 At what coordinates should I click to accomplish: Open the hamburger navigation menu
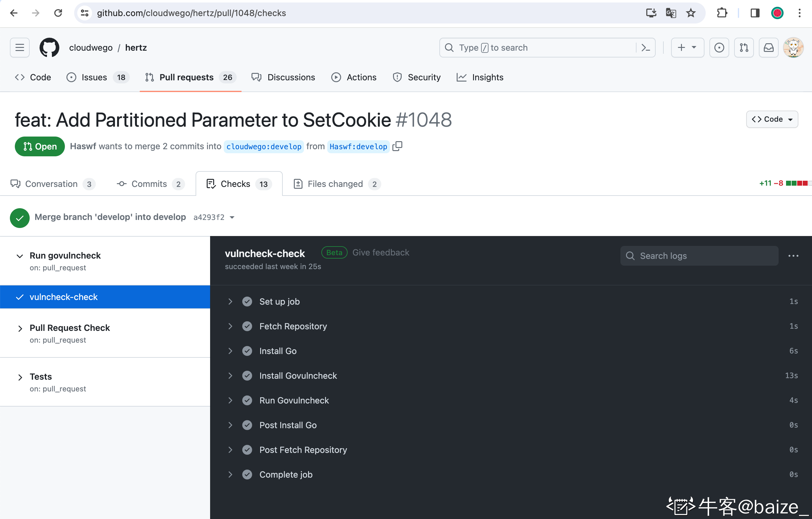click(x=19, y=48)
